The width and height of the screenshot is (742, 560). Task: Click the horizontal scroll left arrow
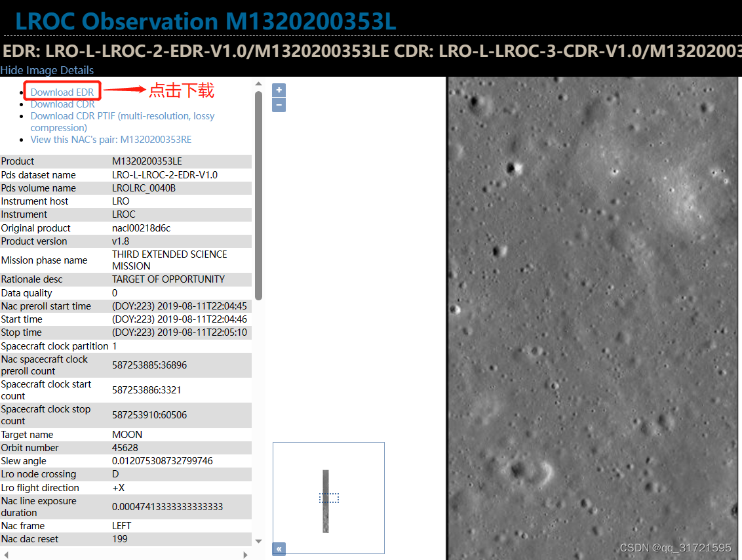[6, 555]
